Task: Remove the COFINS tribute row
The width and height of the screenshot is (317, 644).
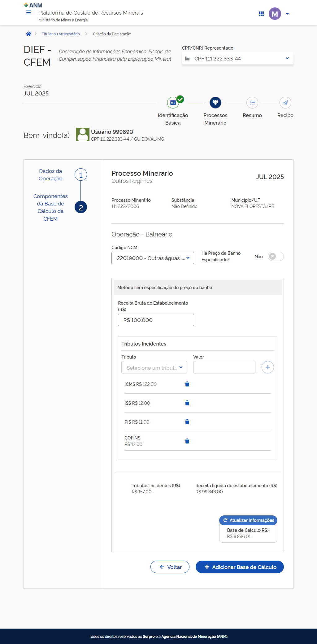Action: tap(187, 441)
